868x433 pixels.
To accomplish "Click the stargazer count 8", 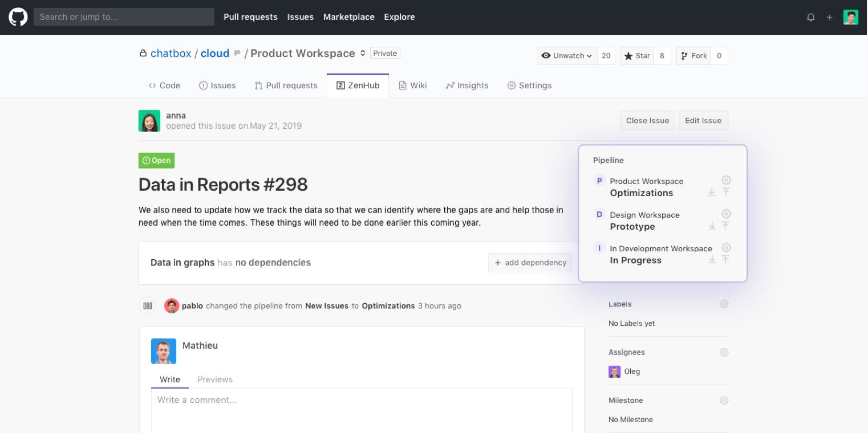I will pos(662,56).
